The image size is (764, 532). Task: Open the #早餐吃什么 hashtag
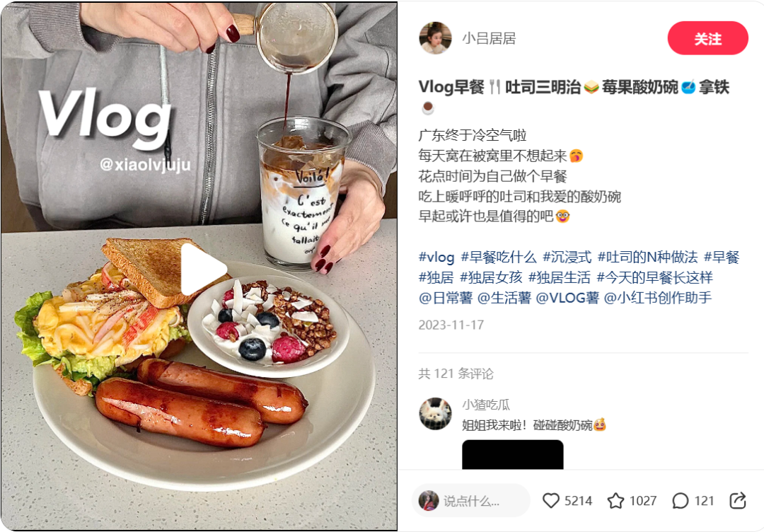[x=499, y=258]
